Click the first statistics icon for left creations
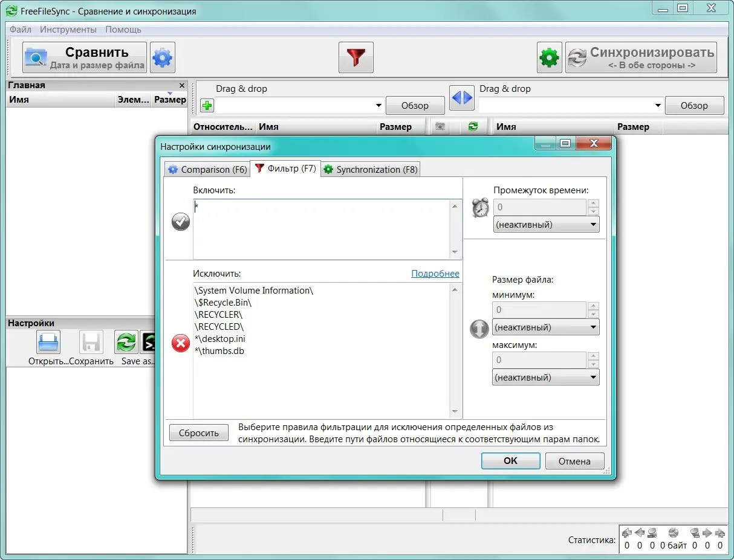Image resolution: width=734 pixels, height=560 pixels. pyautogui.click(x=626, y=533)
